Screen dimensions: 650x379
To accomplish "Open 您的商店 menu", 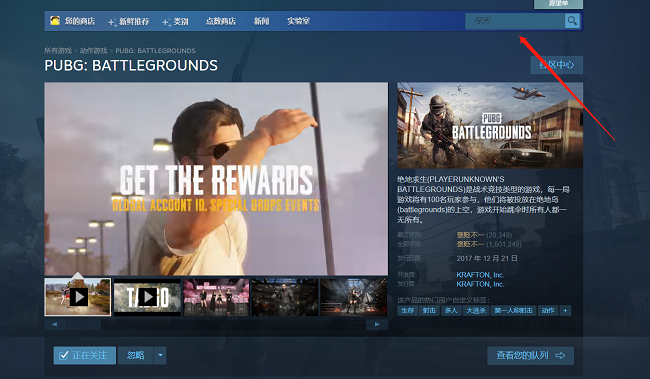I will pyautogui.click(x=80, y=21).
